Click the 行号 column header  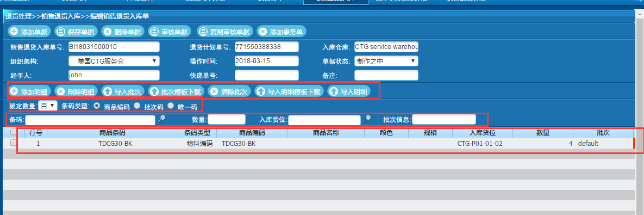36,133
